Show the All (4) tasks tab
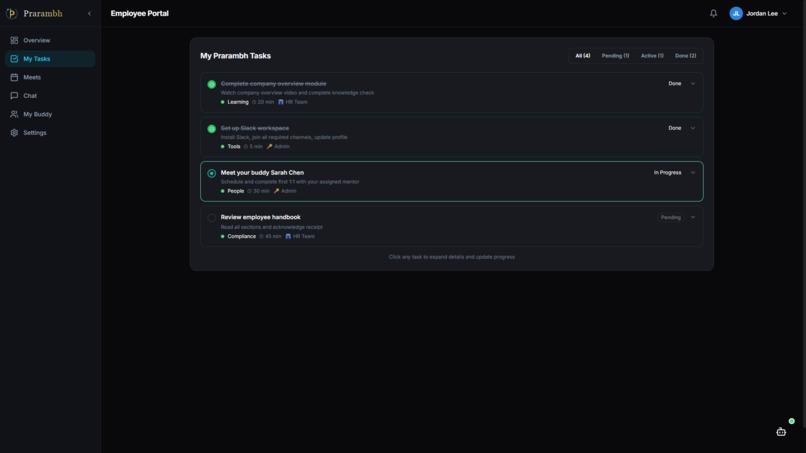The image size is (806, 453). coord(582,56)
